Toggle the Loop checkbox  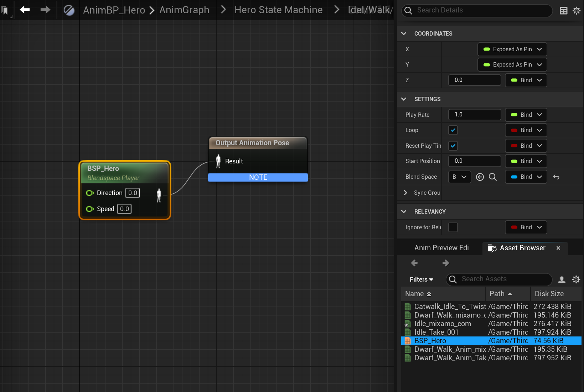[453, 130]
